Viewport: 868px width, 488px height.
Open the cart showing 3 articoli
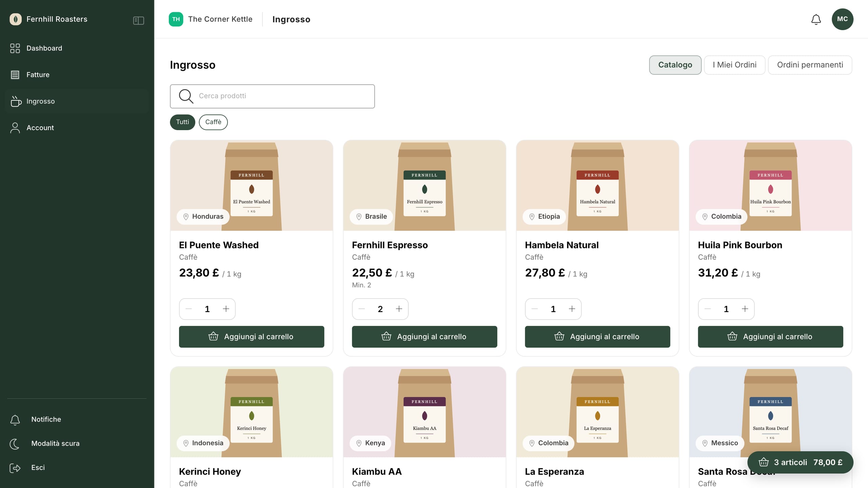tap(800, 462)
